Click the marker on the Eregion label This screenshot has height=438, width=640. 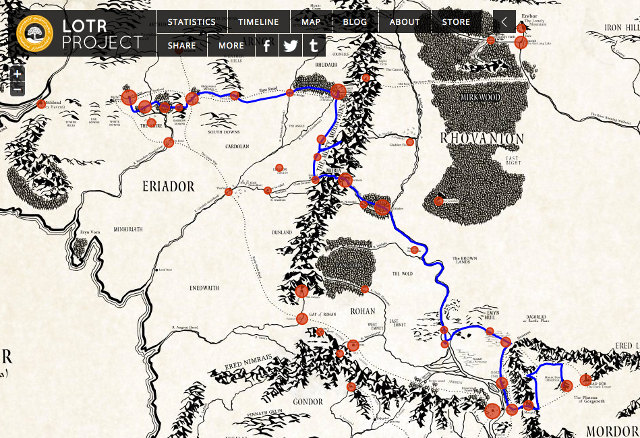click(279, 168)
